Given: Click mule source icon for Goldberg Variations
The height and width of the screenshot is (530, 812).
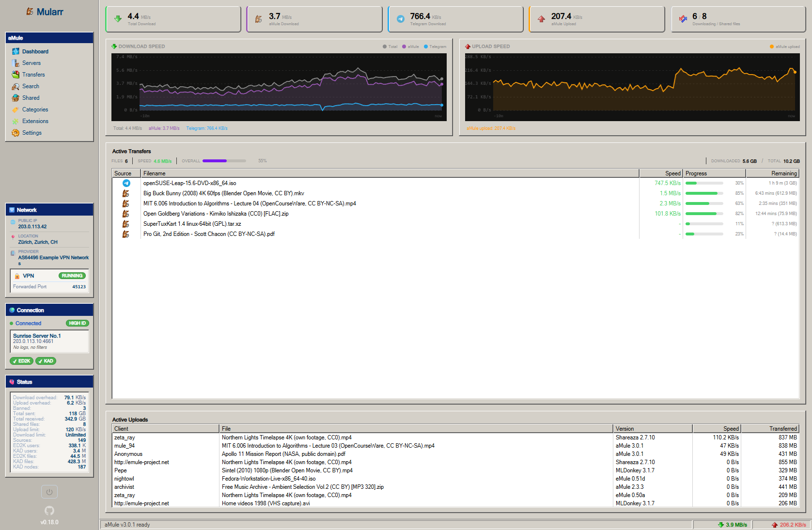Looking at the screenshot, I should 126,214.
